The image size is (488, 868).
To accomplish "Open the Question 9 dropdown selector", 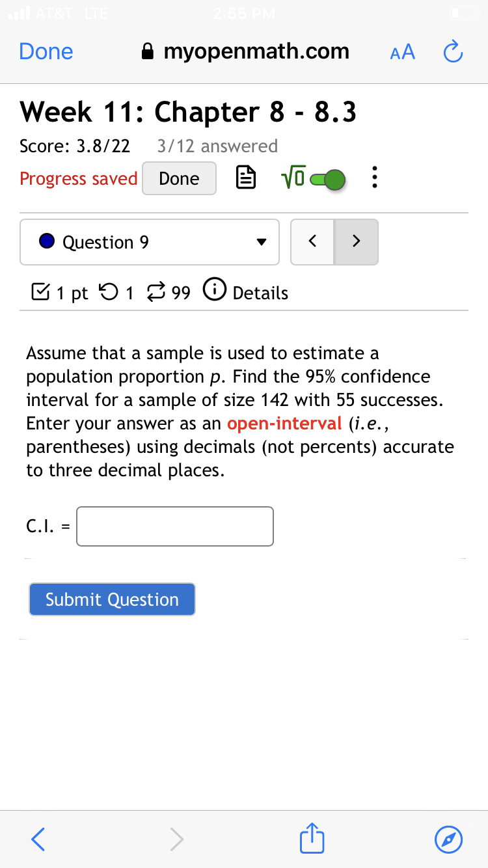I will (149, 242).
